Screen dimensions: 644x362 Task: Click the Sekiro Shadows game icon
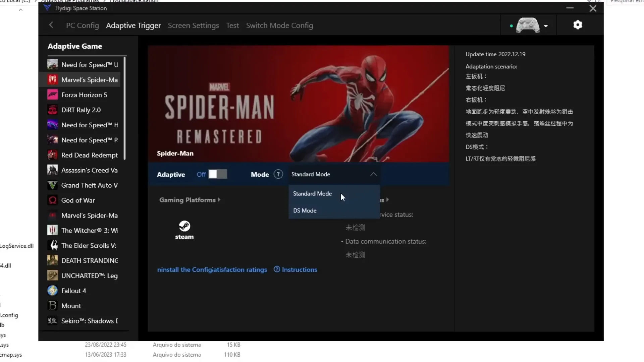pos(52,321)
